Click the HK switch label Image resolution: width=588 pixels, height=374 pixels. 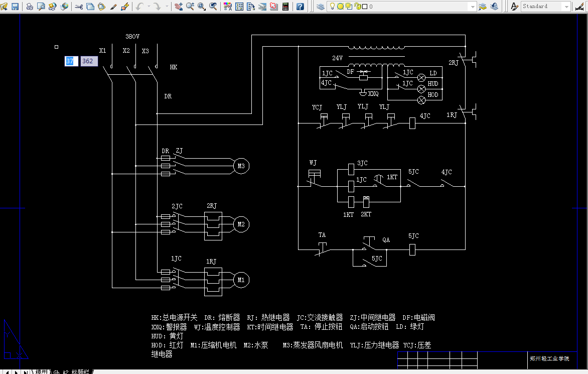tap(173, 67)
